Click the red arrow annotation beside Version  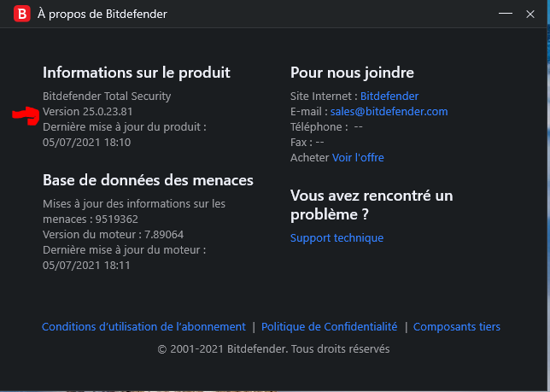click(26, 115)
